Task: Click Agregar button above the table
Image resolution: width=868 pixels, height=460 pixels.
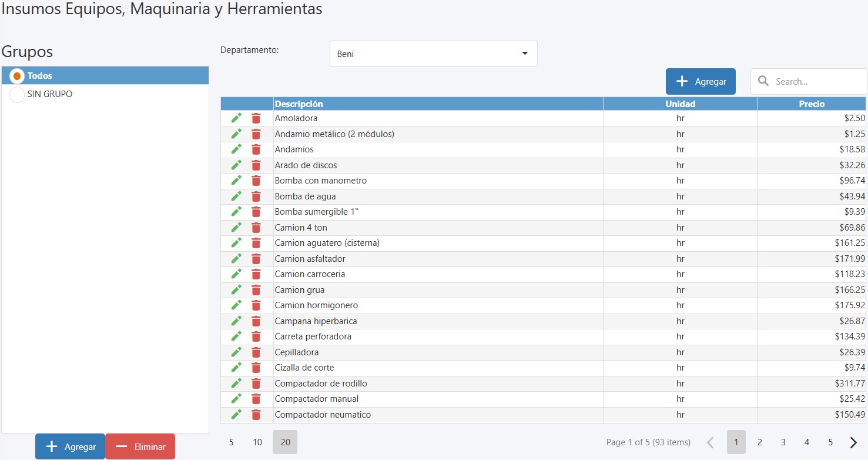Action: (701, 82)
